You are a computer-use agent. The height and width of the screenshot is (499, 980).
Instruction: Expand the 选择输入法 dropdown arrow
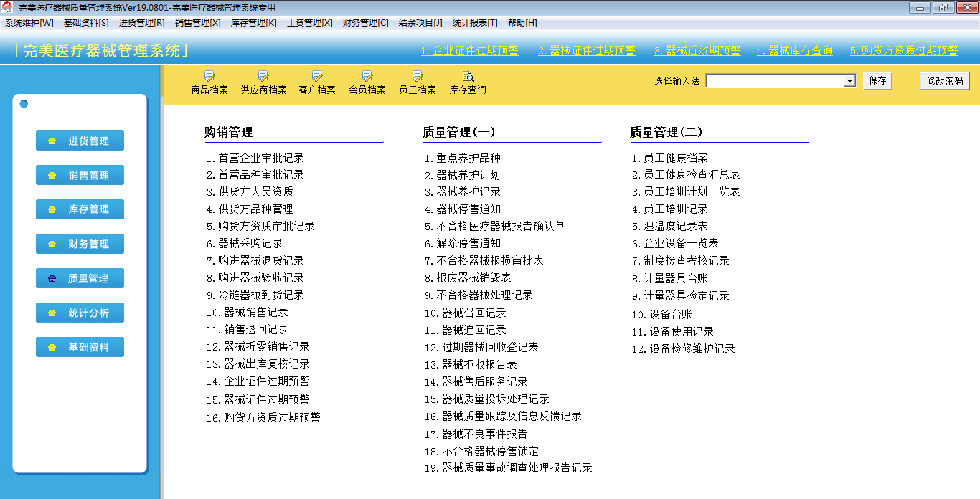[x=849, y=81]
